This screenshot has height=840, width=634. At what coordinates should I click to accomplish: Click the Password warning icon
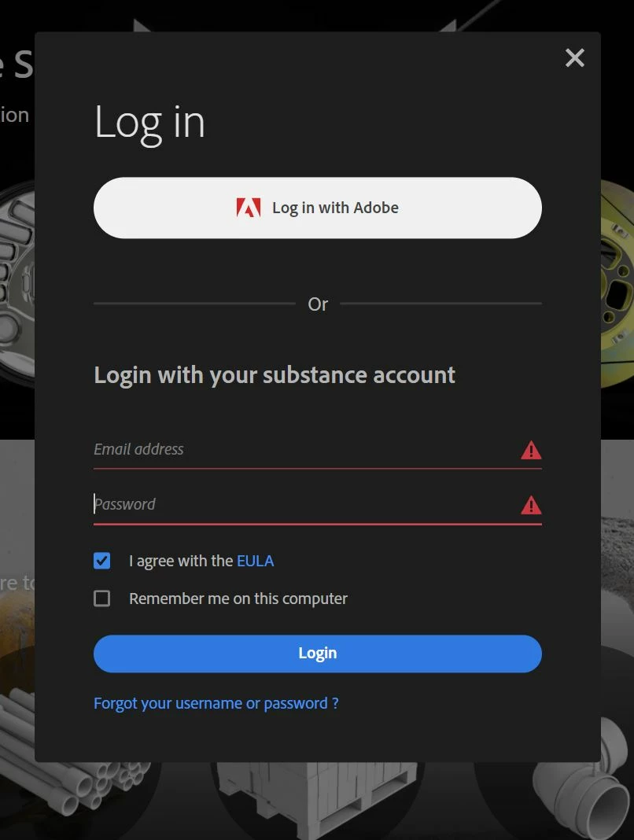pyautogui.click(x=531, y=505)
